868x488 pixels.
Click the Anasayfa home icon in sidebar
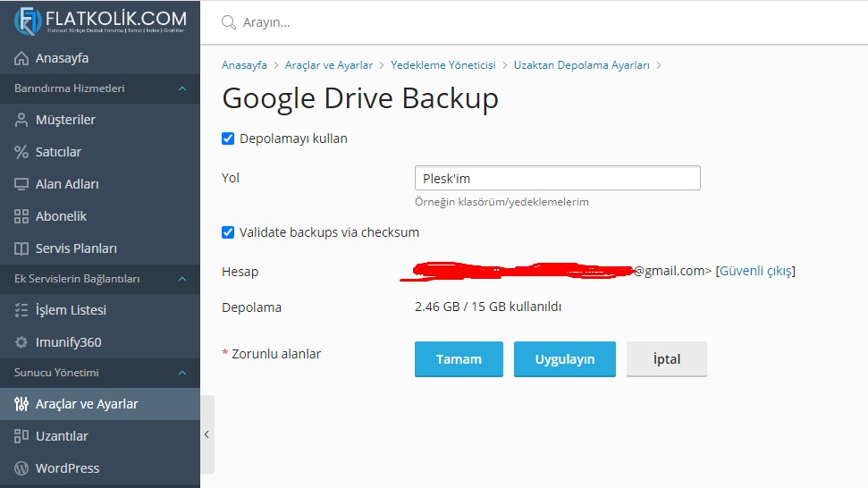coord(21,58)
